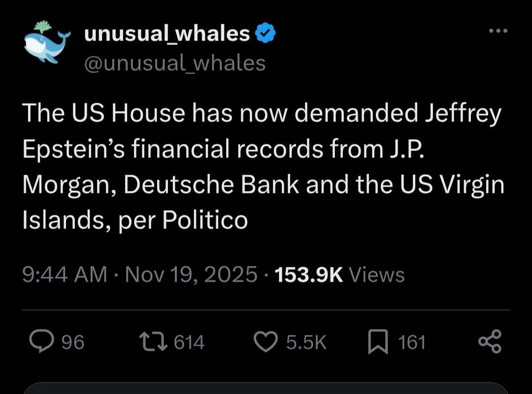Click the Views label

click(x=376, y=274)
